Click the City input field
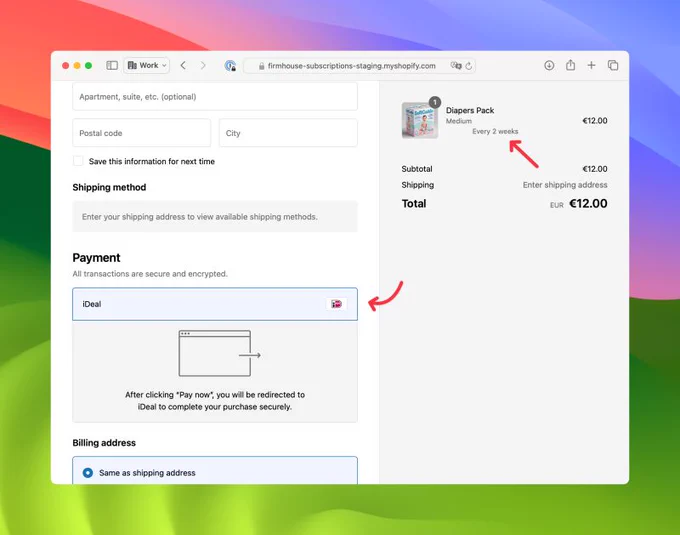The width and height of the screenshot is (680, 535). (x=288, y=133)
